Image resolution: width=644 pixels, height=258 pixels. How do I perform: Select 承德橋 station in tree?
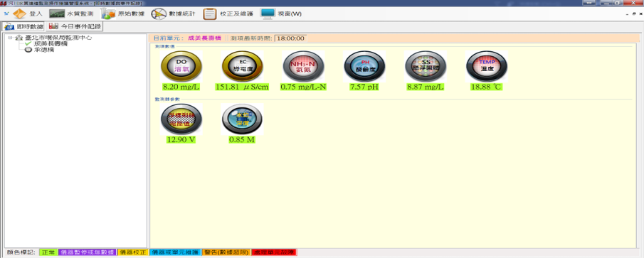[x=44, y=50]
